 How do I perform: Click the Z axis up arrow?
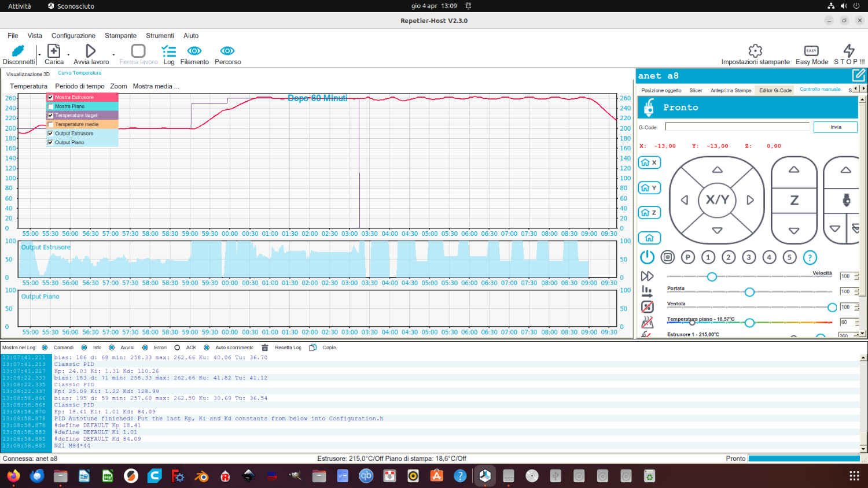[794, 170]
